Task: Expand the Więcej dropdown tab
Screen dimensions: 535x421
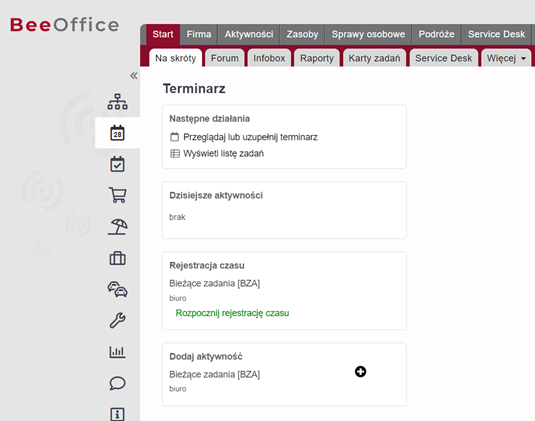Action: tap(506, 58)
